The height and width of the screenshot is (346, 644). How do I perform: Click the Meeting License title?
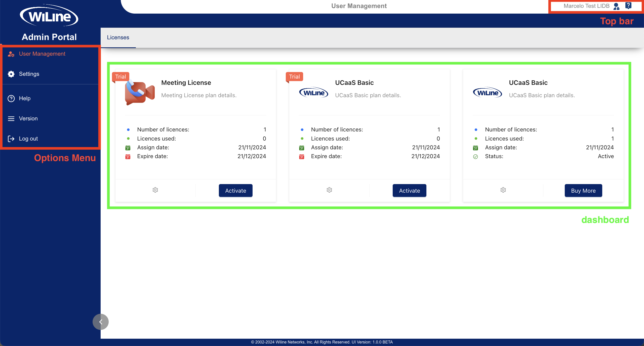point(186,83)
